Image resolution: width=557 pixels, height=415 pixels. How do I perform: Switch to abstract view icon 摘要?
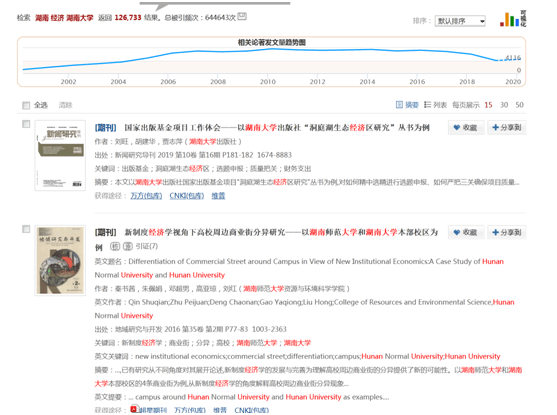407,105
